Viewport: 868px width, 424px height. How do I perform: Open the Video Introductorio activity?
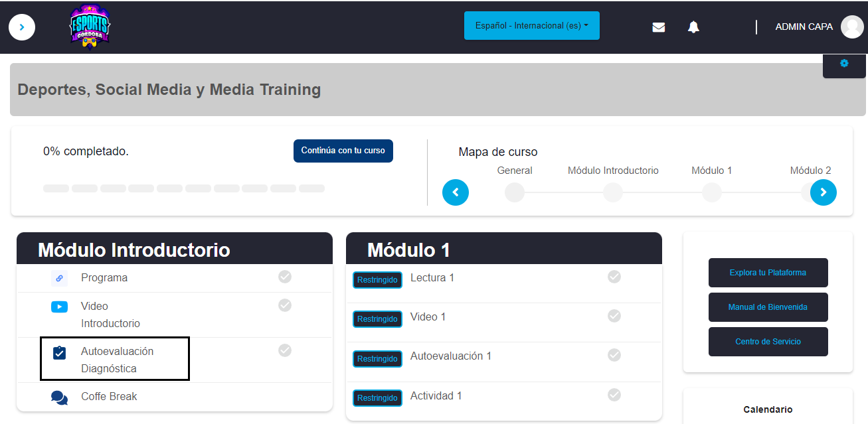click(x=110, y=315)
